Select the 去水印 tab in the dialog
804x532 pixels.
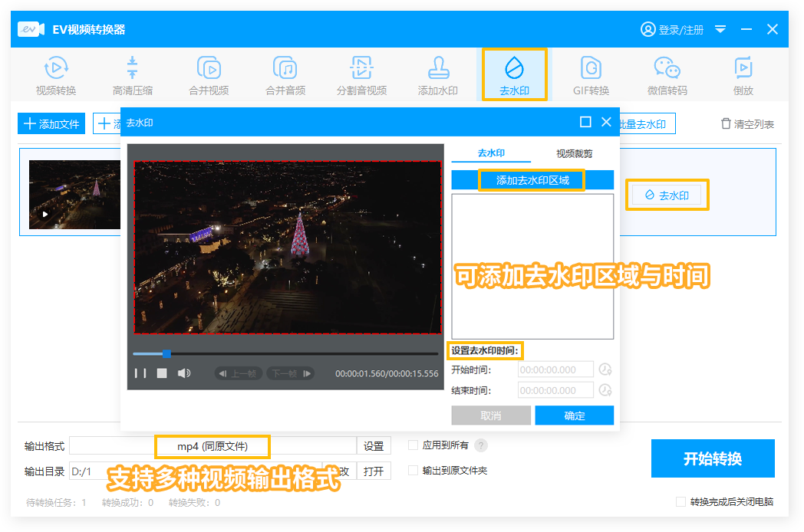pos(491,154)
